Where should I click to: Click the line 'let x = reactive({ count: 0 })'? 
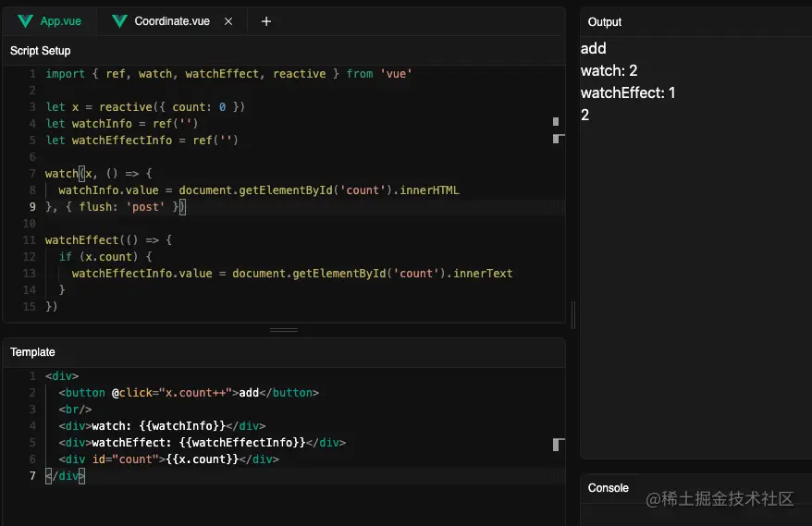point(145,106)
